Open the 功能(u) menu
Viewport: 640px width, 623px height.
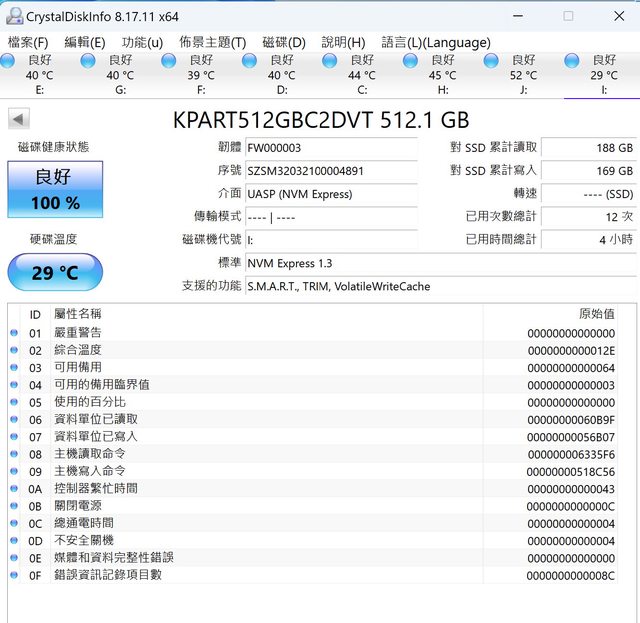pos(142,42)
